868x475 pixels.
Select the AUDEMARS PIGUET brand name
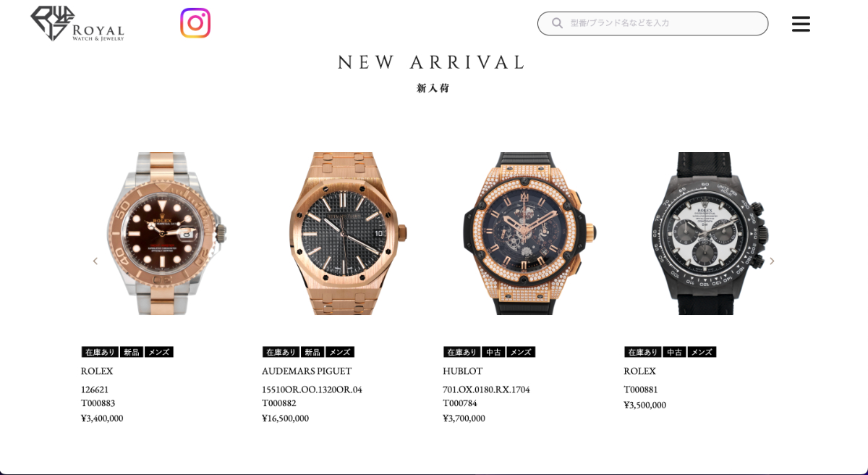point(307,371)
